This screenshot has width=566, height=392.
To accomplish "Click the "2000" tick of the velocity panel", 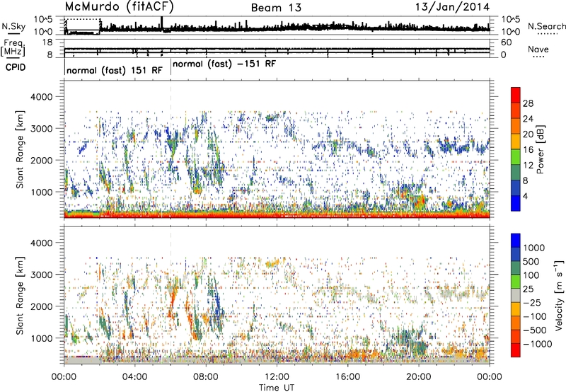I will coord(42,306).
